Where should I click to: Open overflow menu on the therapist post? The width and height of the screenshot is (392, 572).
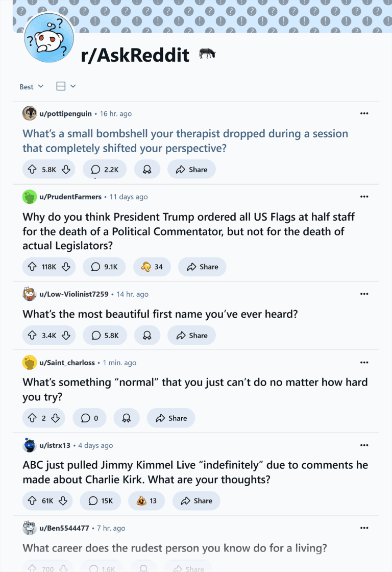(x=364, y=113)
